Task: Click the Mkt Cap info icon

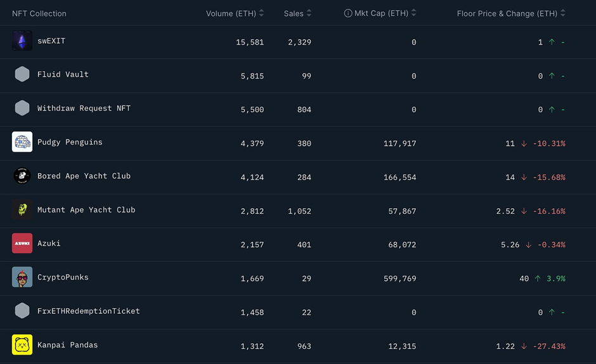Action: [348, 13]
